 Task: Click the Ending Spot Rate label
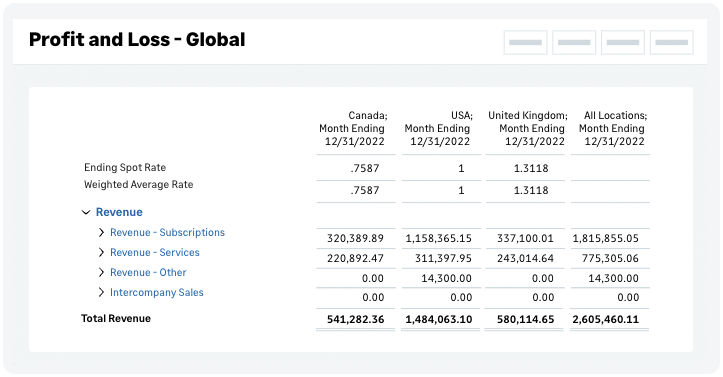(125, 167)
